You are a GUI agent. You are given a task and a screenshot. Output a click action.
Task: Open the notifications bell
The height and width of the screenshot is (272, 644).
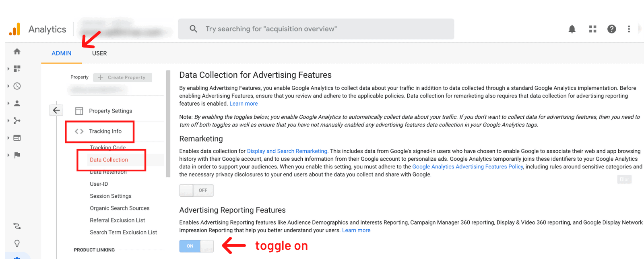click(572, 29)
